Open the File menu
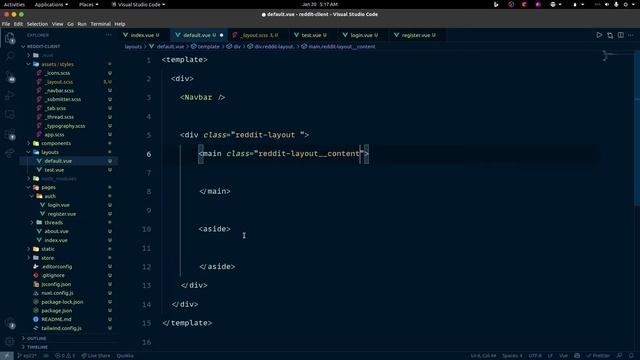This screenshot has height=360, width=640. 6,24
